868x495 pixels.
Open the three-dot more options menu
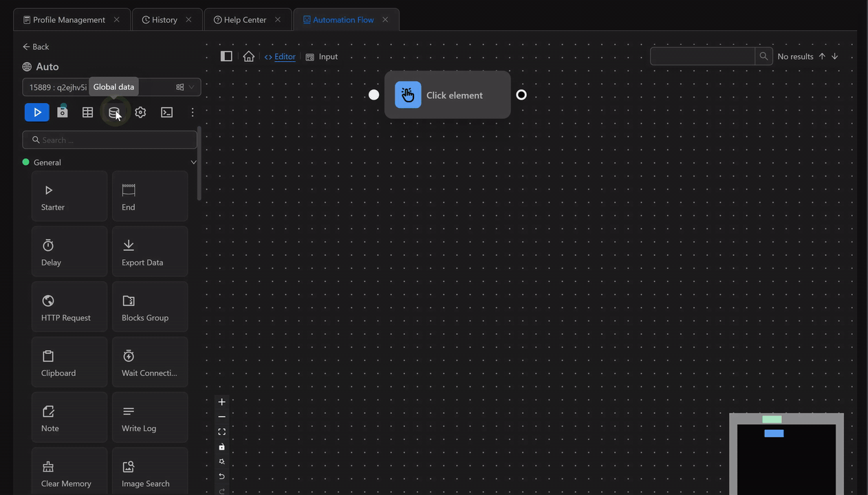point(193,111)
